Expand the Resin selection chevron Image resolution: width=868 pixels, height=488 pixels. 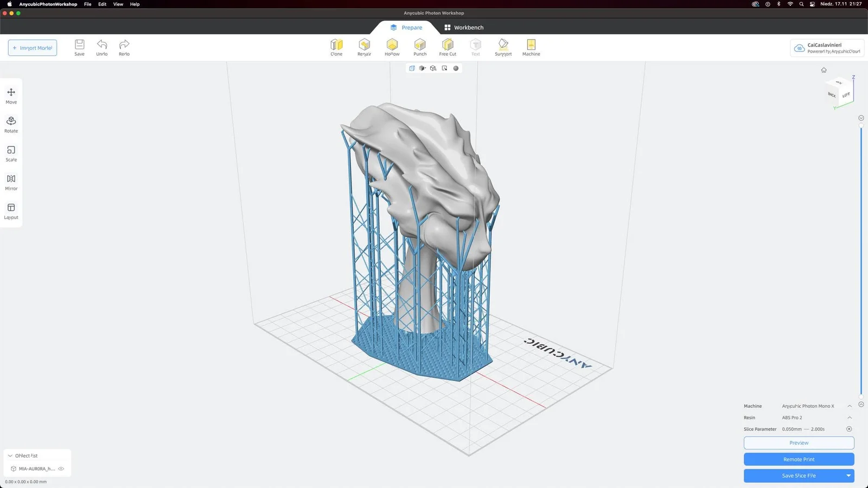850,418
